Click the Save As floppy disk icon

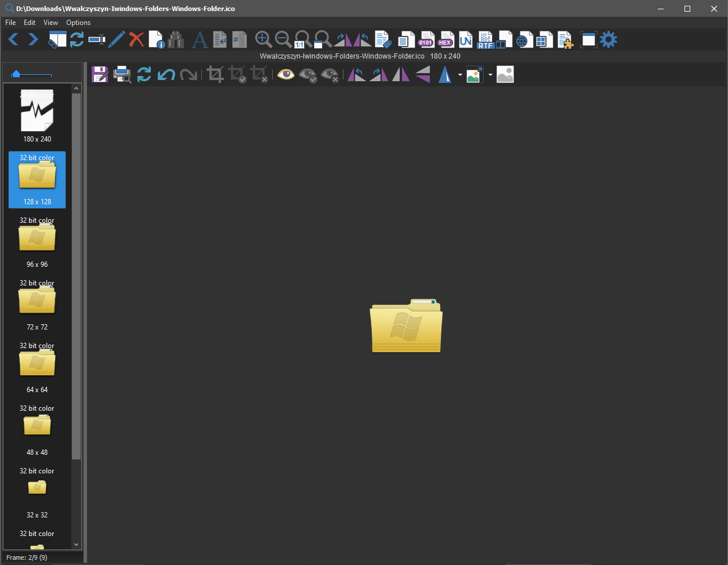point(100,74)
